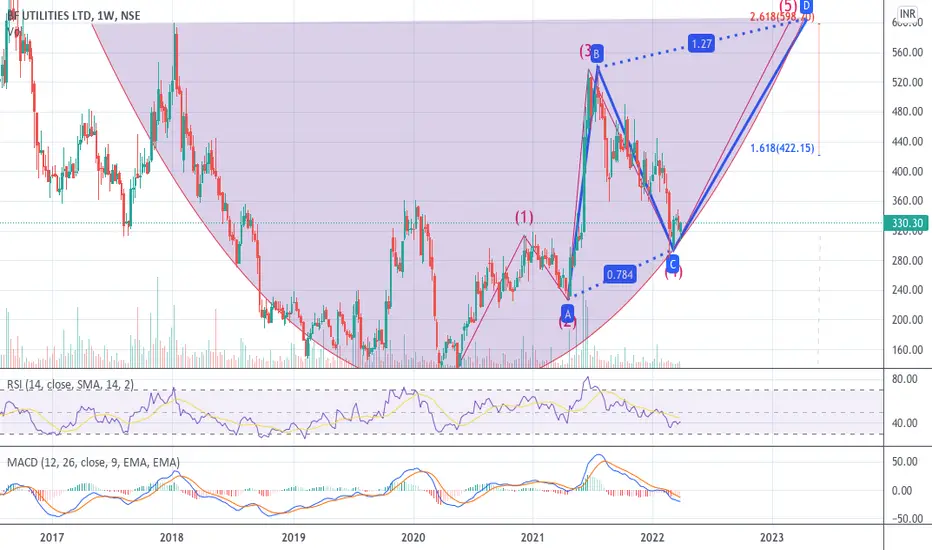Click the 2017 label on time axis

pos(52,538)
